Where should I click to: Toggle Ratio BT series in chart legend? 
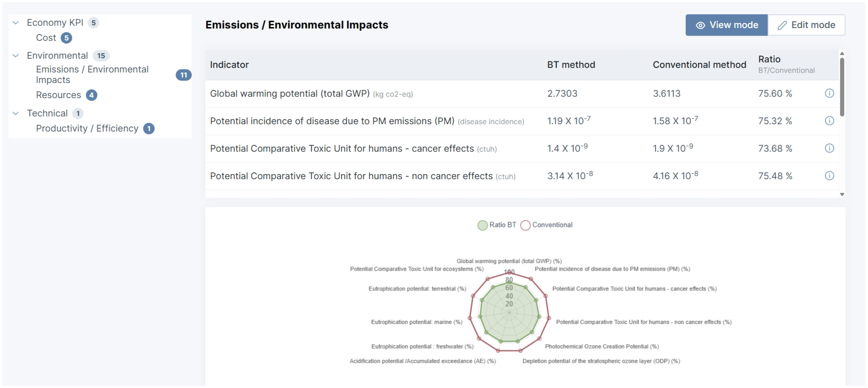click(497, 225)
